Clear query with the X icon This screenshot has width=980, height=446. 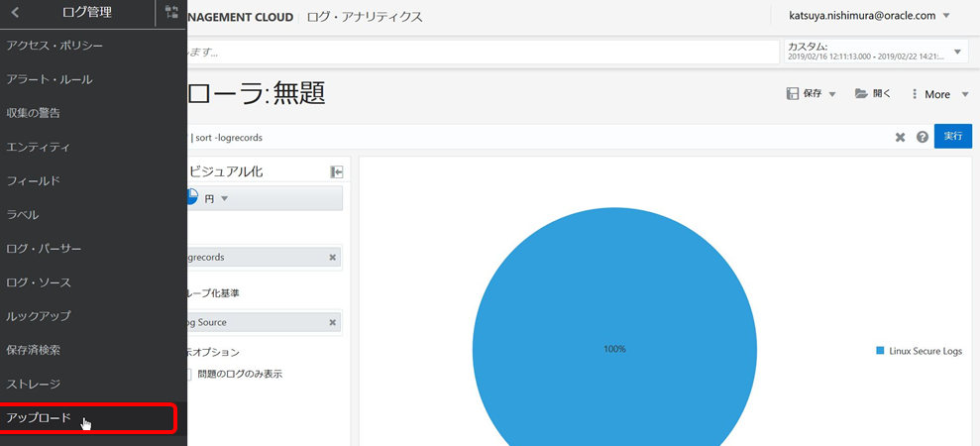(x=900, y=137)
